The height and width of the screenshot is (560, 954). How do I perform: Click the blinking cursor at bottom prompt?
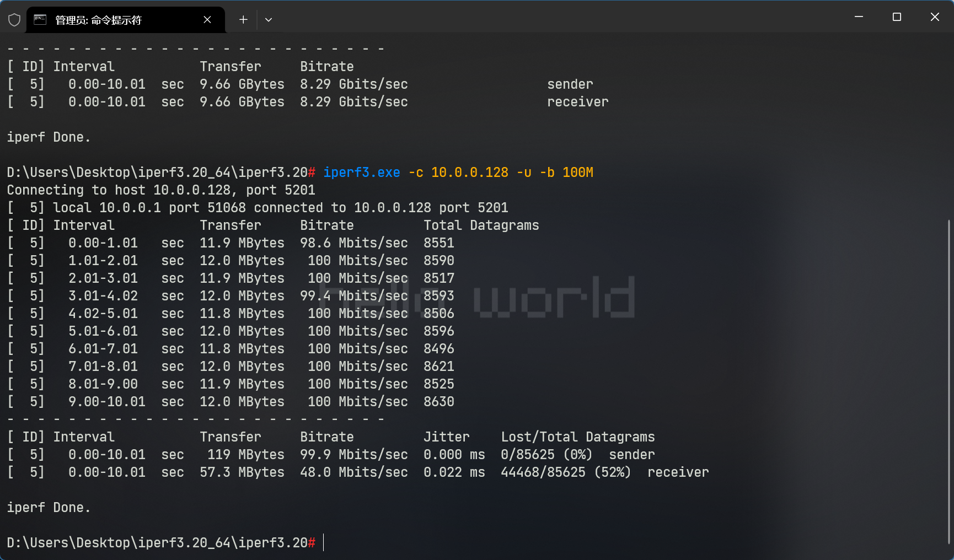(324, 542)
